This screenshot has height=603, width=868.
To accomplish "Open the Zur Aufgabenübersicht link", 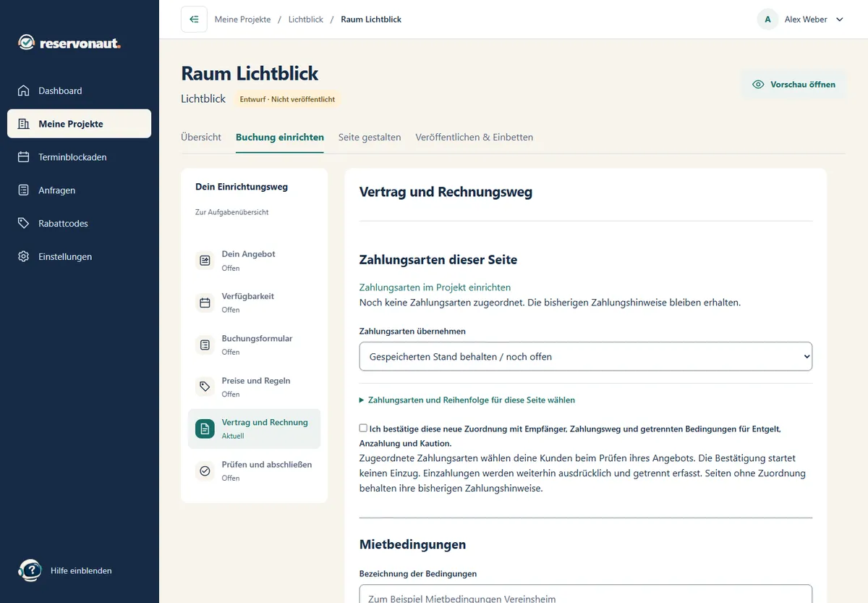I will [x=232, y=212].
